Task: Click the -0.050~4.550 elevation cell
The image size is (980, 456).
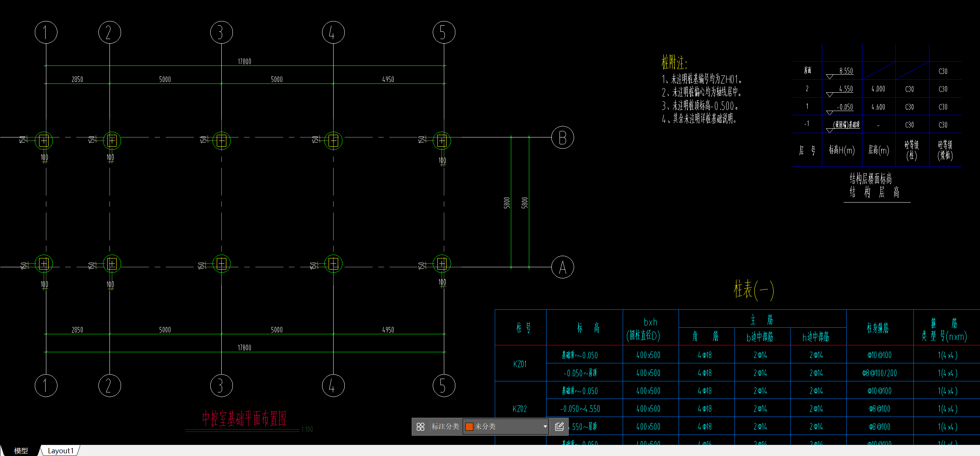Action: point(580,409)
